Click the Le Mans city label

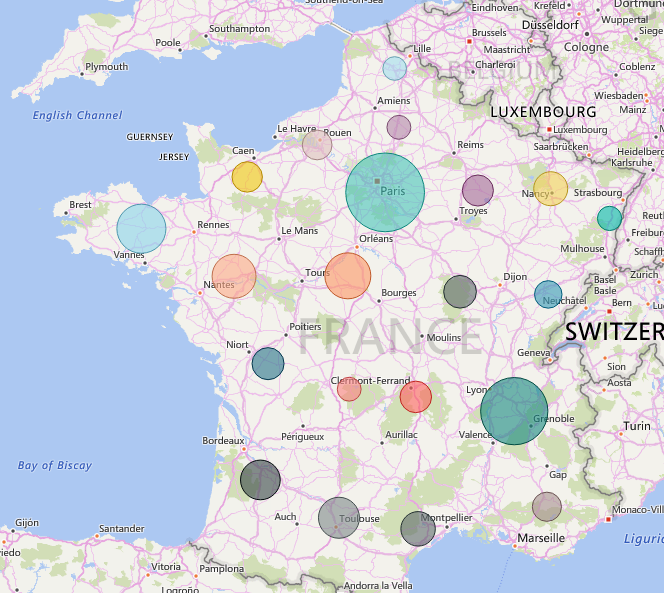300,231
